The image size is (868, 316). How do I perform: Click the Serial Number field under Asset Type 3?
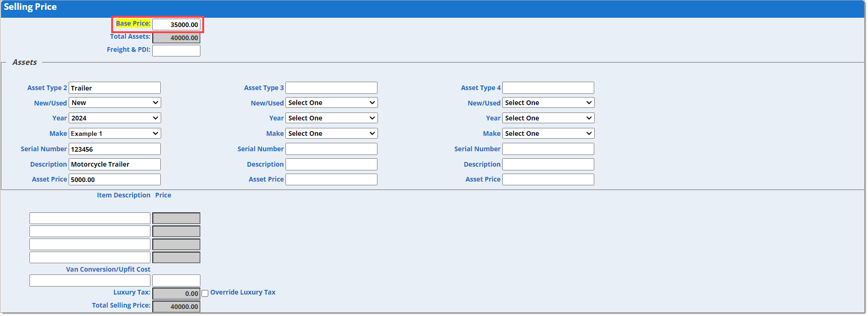pos(332,149)
